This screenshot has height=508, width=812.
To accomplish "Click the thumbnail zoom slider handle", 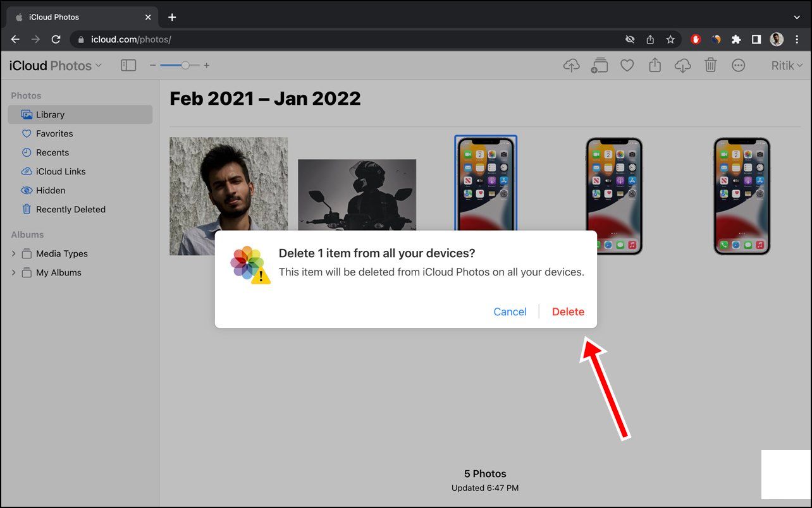I will pos(185,65).
